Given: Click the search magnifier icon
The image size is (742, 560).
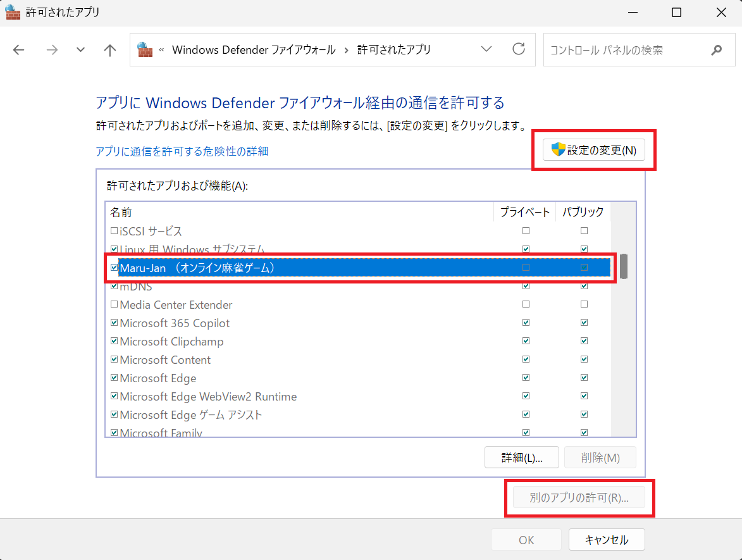Looking at the screenshot, I should click(x=716, y=50).
